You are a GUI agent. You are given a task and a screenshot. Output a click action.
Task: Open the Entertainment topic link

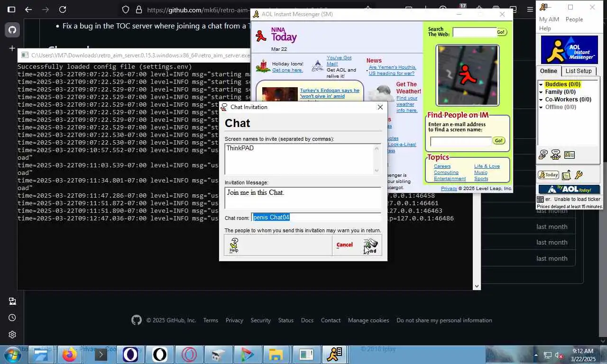[450, 179]
